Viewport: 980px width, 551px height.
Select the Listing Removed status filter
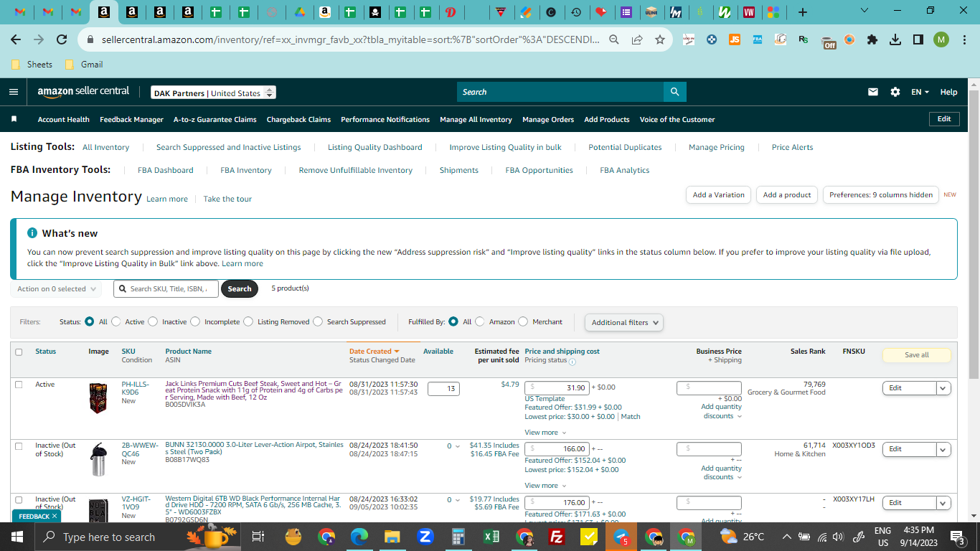click(248, 321)
